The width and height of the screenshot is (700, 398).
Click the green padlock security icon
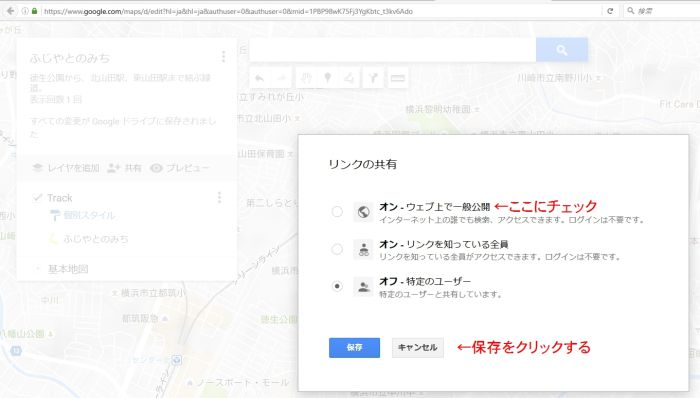click(x=34, y=11)
